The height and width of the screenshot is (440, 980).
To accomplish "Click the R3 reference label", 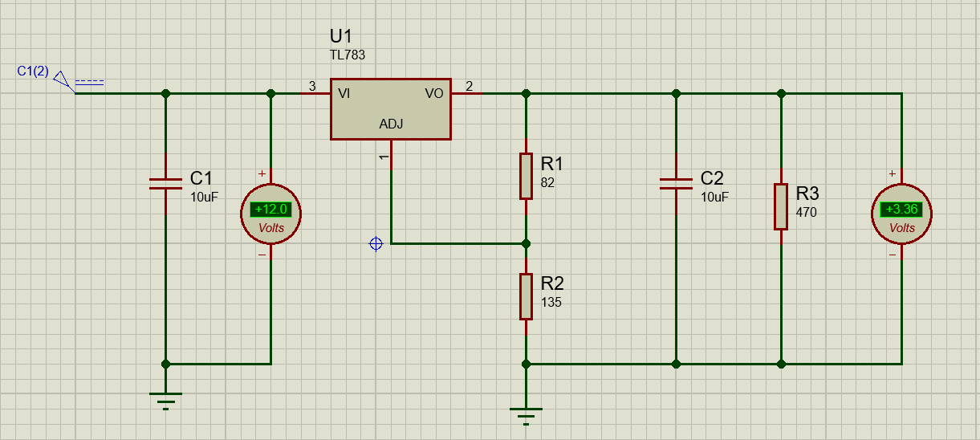I will (807, 194).
